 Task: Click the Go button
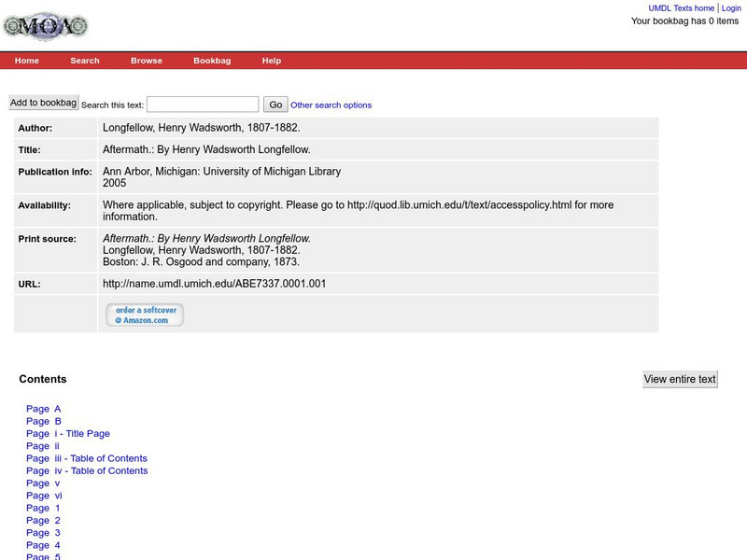pyautogui.click(x=275, y=105)
